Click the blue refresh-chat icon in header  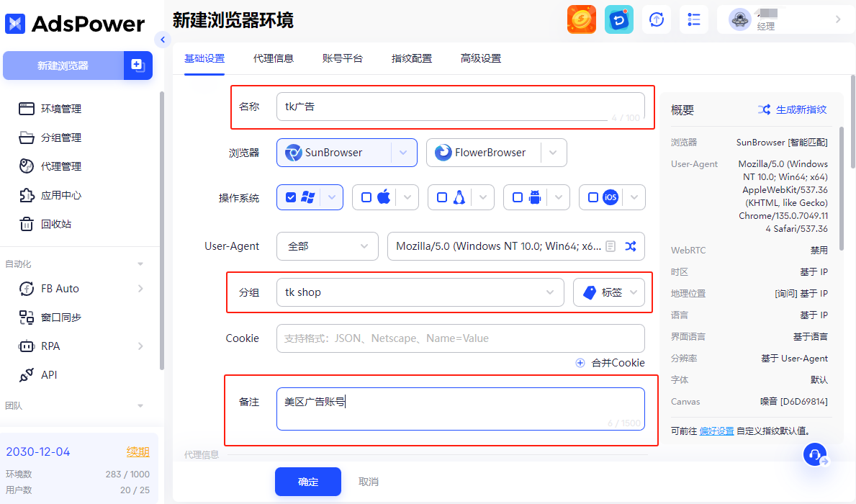click(619, 19)
